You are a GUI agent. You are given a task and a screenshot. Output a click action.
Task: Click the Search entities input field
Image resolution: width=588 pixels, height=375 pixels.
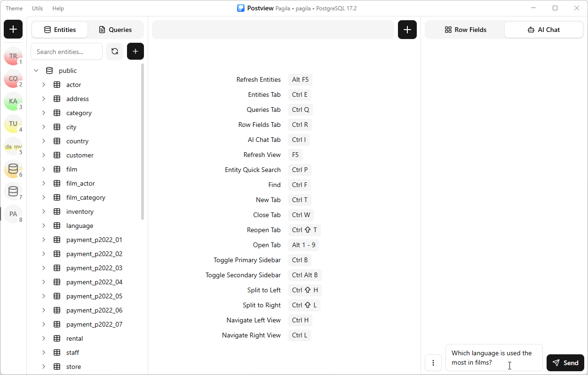tap(66, 52)
